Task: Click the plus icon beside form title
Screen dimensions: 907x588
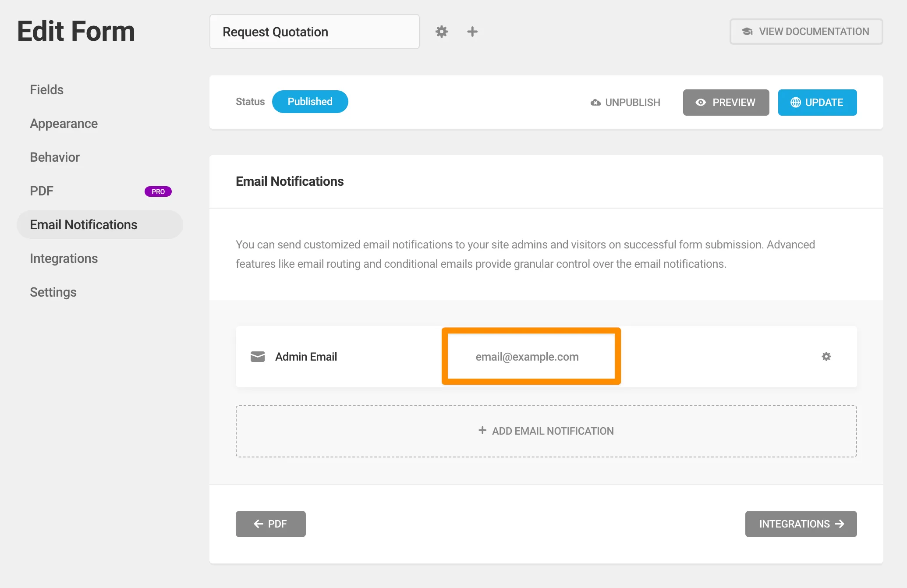Action: point(472,32)
